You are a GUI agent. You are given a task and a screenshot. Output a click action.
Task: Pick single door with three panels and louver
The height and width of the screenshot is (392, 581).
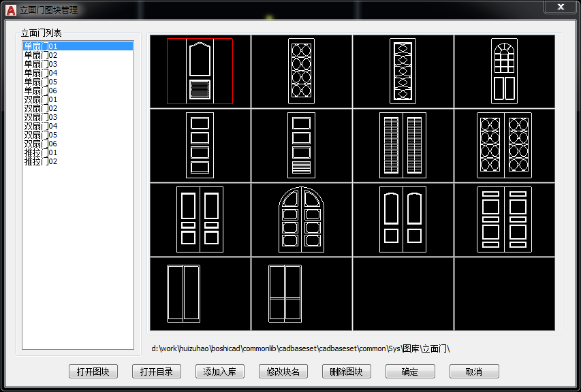[x=302, y=146]
